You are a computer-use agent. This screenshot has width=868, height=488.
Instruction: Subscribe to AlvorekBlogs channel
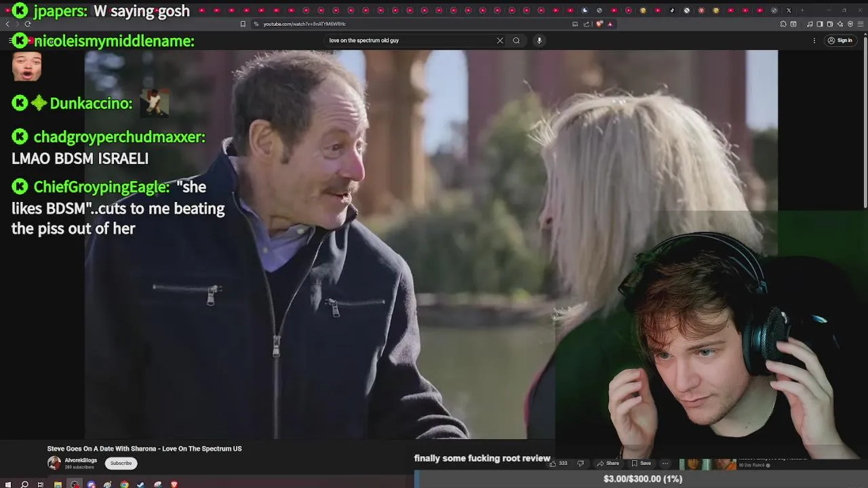121,463
